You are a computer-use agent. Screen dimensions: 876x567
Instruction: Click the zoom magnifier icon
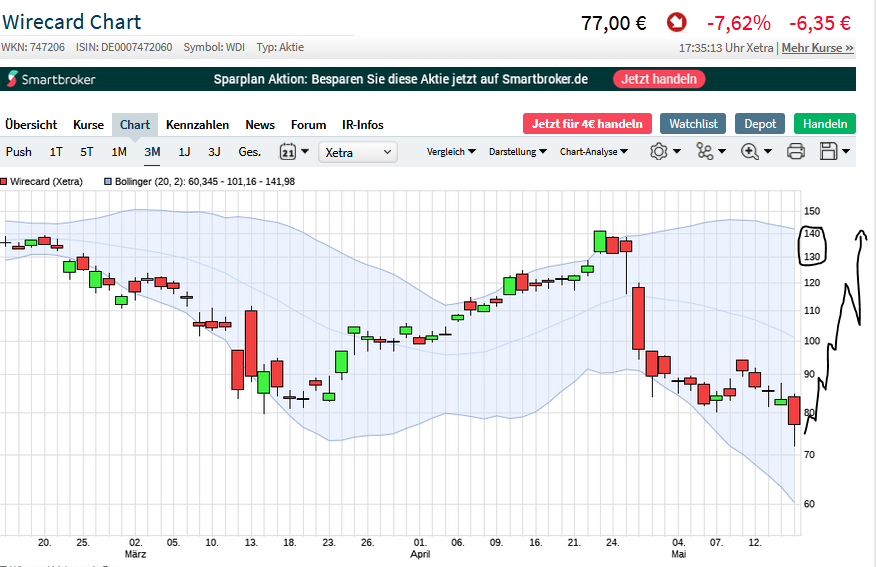[x=749, y=151]
